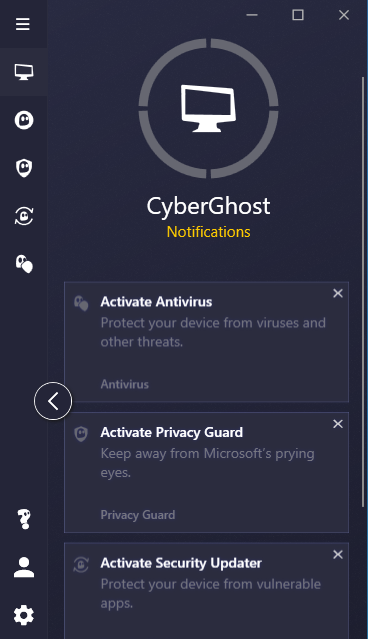This screenshot has width=368, height=639.
Task: Click the large monitor icon in circle
Action: [x=208, y=108]
